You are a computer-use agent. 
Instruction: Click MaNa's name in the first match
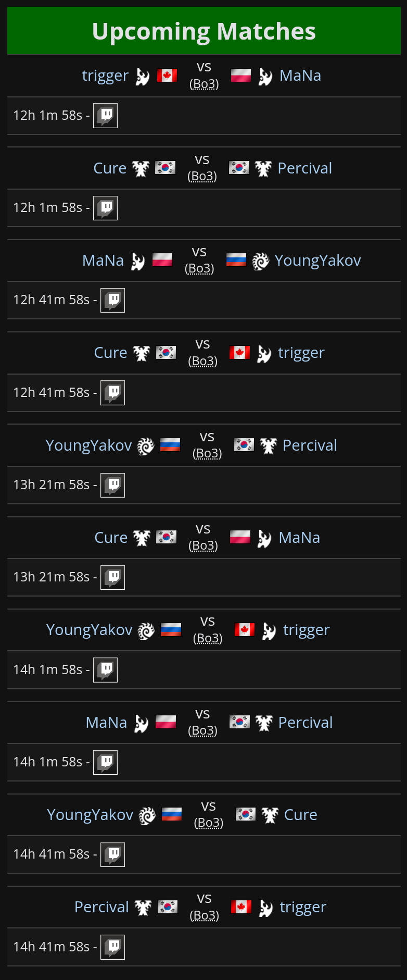[x=300, y=76]
